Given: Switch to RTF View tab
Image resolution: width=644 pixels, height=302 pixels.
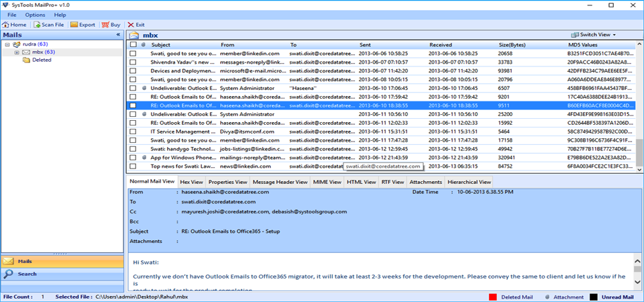Looking at the screenshot, I should pyautogui.click(x=392, y=182).
